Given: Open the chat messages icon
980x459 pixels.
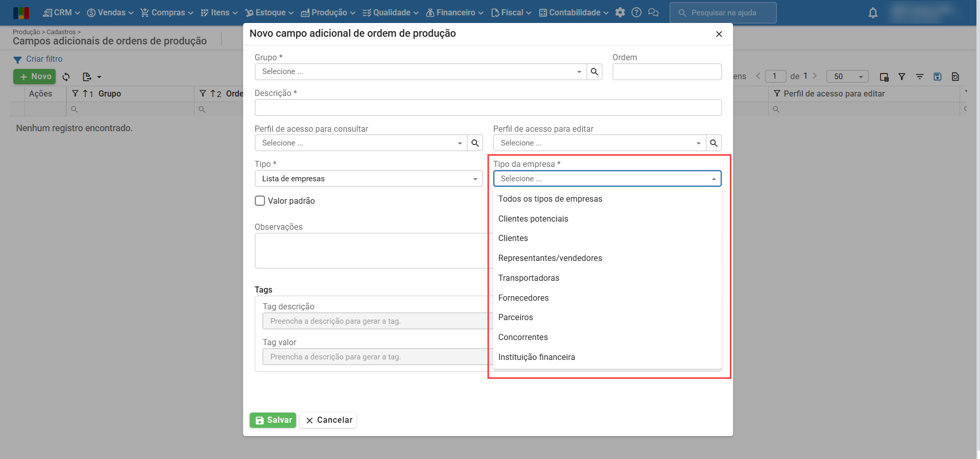Looking at the screenshot, I should [653, 13].
